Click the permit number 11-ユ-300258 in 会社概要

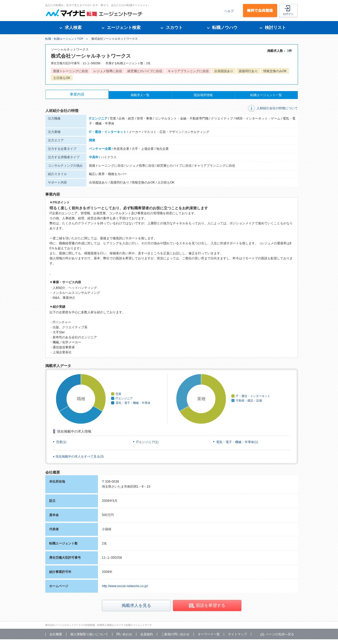[x=112, y=558]
